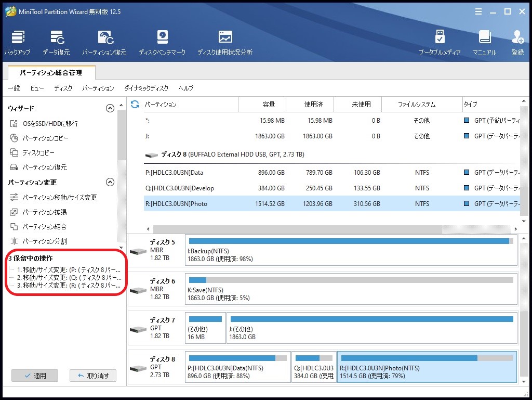Select the 15.98 MB reserved partition row
Screen dimensions: 532x400
pos(332,121)
